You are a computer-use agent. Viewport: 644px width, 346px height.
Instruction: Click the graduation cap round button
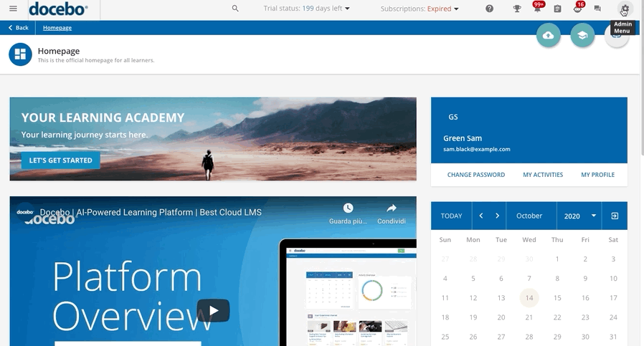click(582, 35)
